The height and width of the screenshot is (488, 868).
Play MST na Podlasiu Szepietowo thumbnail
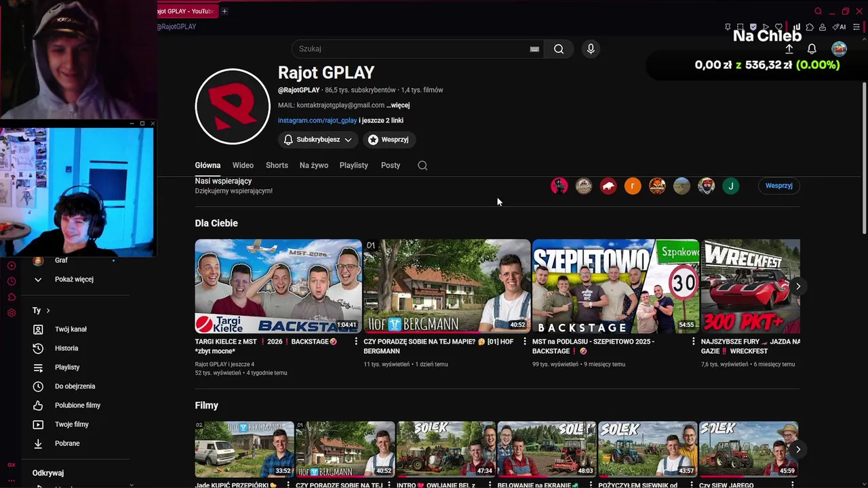point(616,286)
